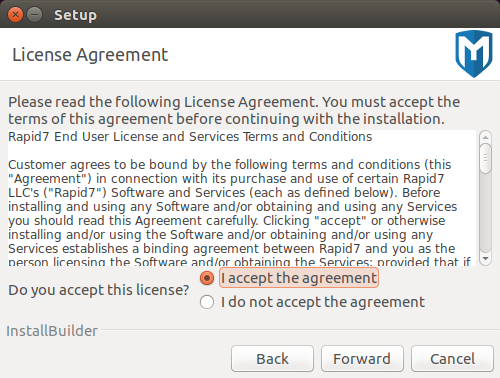Click the empty scrollbar track below thumb
This screenshot has height=378, width=500.
[x=485, y=213]
